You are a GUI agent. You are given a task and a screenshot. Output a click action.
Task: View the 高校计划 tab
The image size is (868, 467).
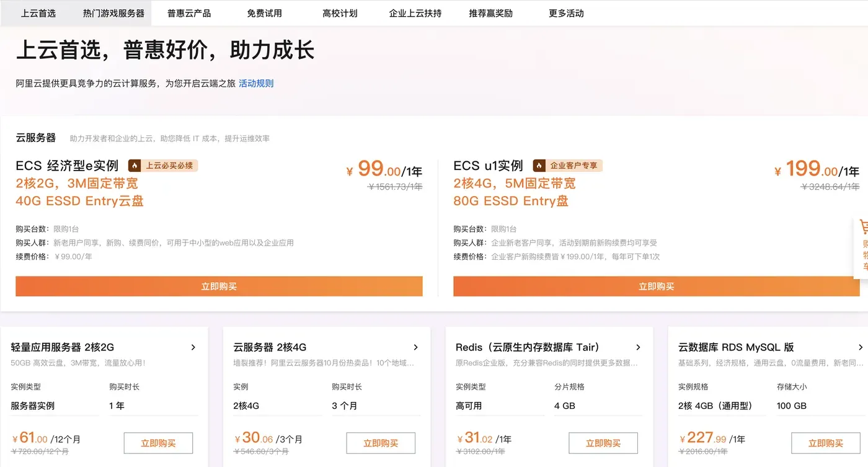pos(339,12)
